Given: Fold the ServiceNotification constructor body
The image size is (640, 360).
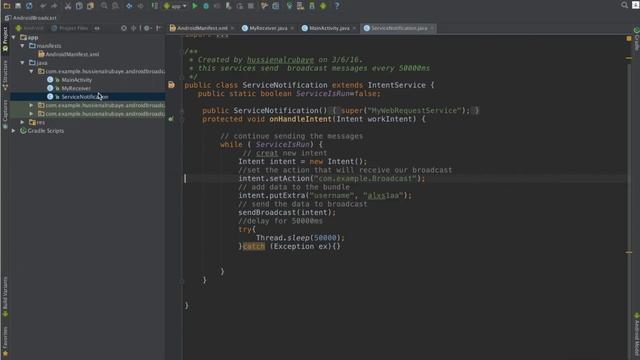Looking at the screenshot, I should [182, 111].
